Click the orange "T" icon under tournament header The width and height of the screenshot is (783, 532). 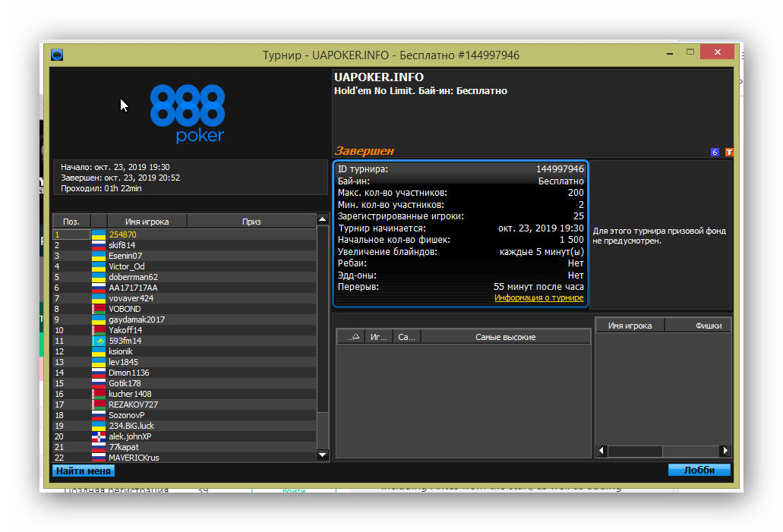tap(729, 153)
